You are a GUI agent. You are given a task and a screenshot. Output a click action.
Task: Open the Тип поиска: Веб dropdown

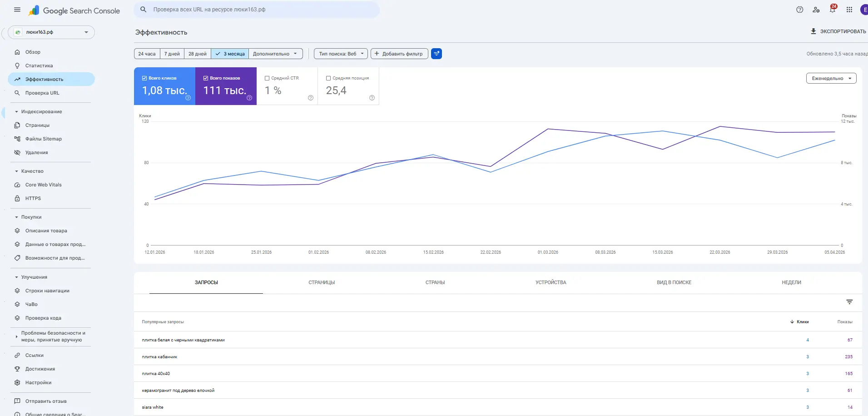point(341,54)
